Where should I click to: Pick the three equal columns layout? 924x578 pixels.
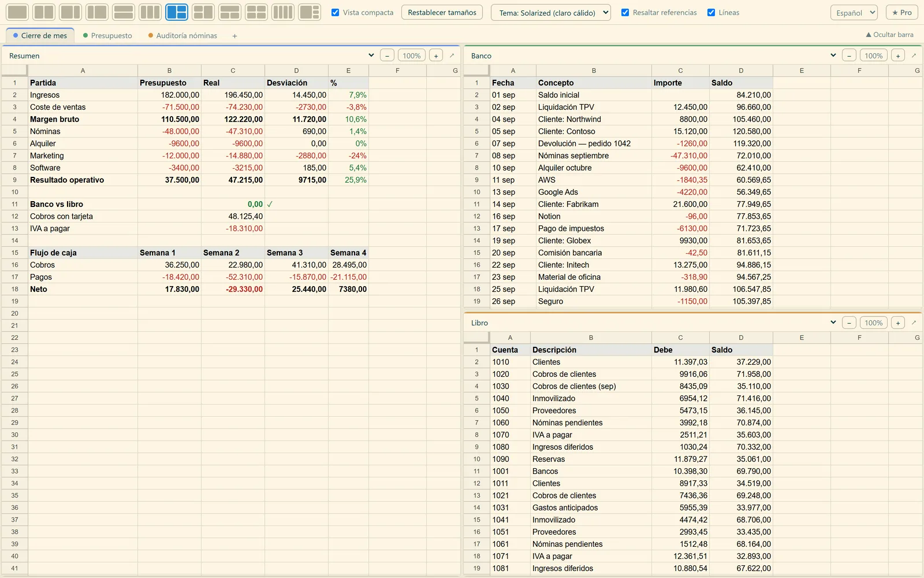pos(150,12)
